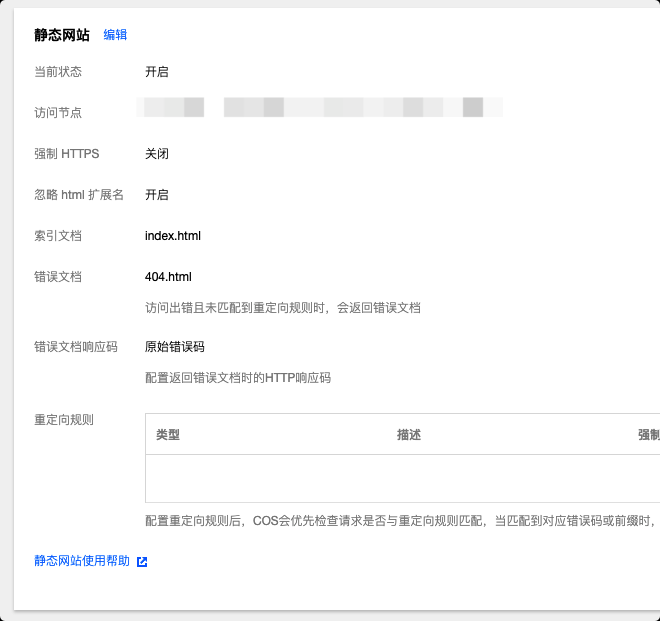Select the 404.html value
This screenshot has height=621, width=660.
pyautogui.click(x=168, y=277)
